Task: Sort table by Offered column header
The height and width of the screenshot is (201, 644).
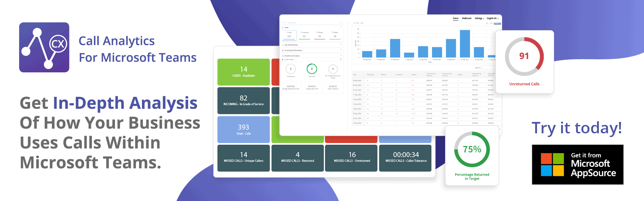Action: click(383, 75)
